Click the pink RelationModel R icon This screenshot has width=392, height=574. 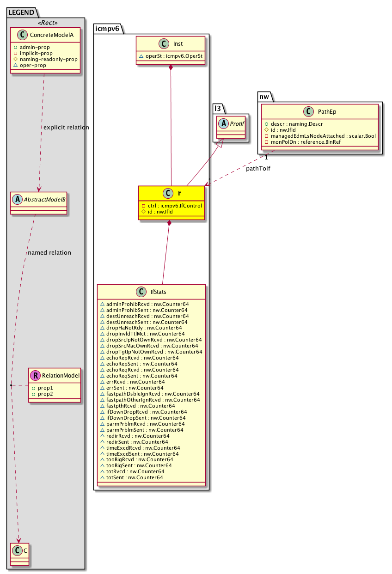tap(35, 376)
